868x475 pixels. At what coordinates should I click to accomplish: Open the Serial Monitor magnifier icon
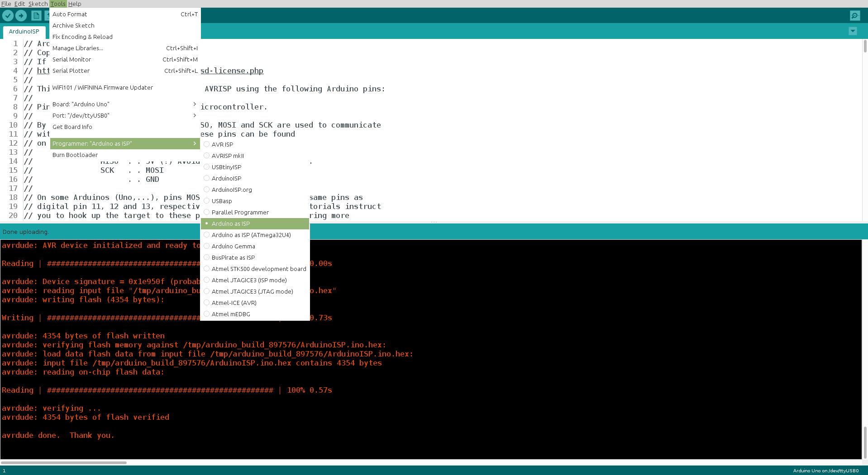[x=854, y=15]
